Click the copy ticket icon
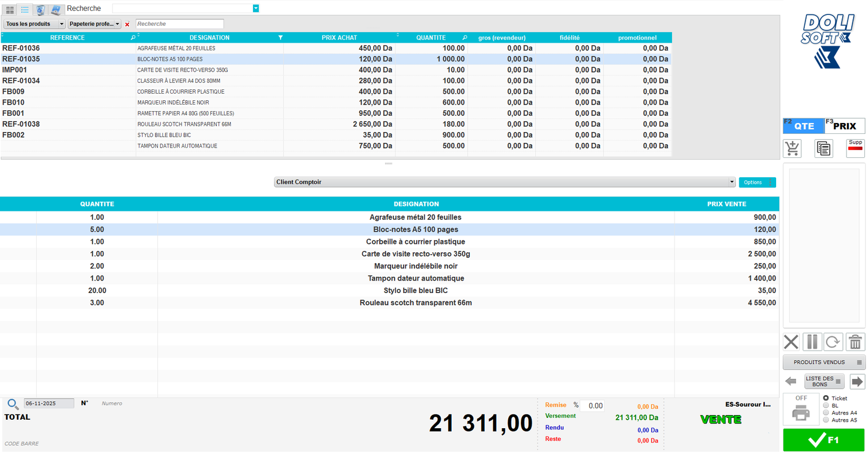The width and height of the screenshot is (868, 454). [x=824, y=148]
